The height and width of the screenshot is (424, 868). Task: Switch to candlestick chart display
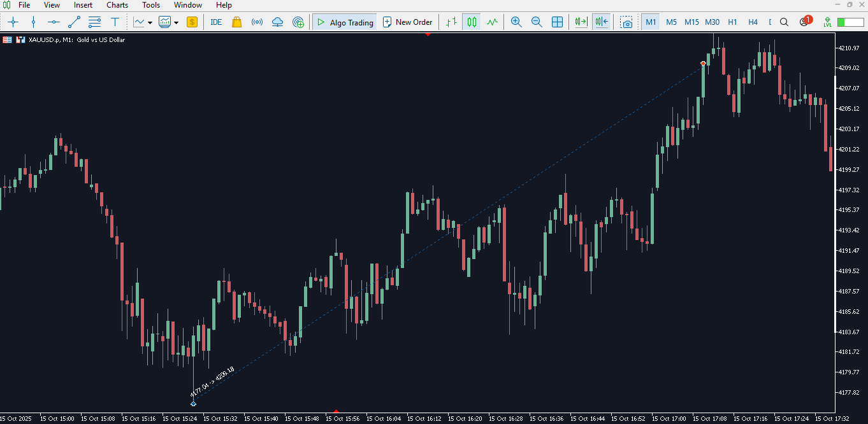pos(472,22)
